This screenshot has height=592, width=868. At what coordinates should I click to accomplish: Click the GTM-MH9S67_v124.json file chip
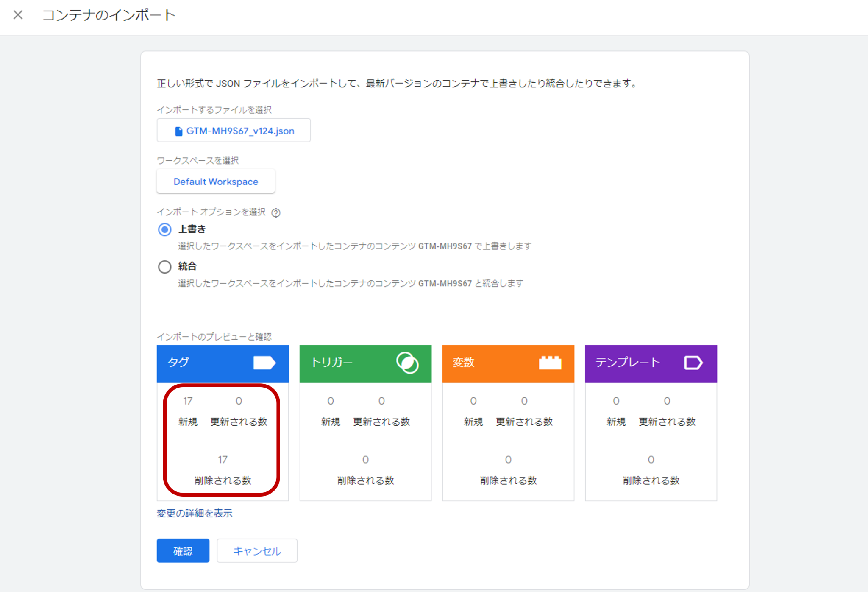233,130
